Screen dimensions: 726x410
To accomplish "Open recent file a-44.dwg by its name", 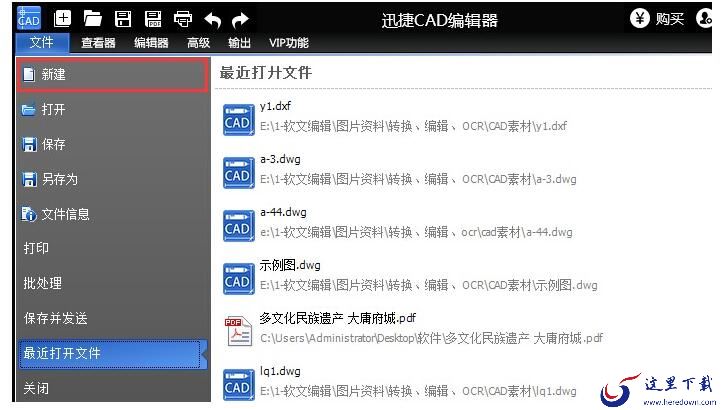I will tap(283, 212).
